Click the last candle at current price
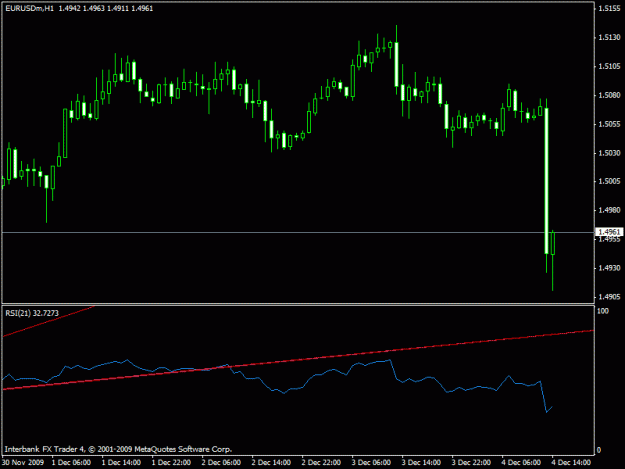The image size is (625, 469). pos(553,243)
